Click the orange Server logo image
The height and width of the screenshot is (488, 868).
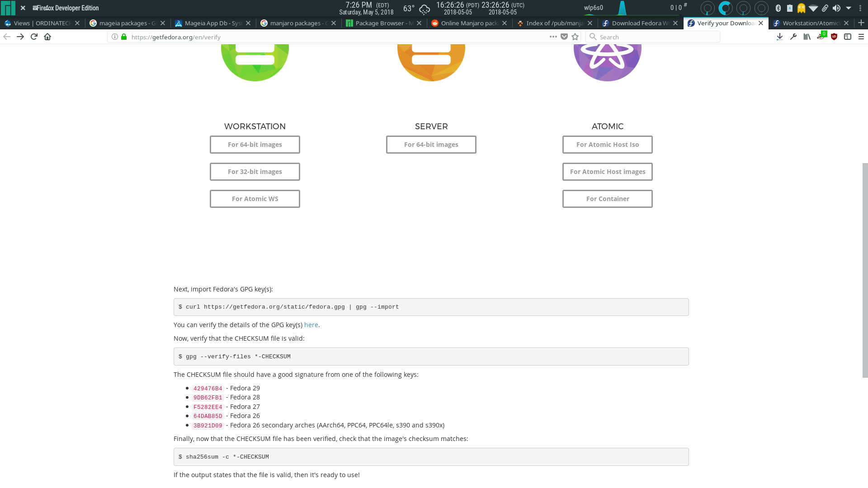tap(431, 62)
